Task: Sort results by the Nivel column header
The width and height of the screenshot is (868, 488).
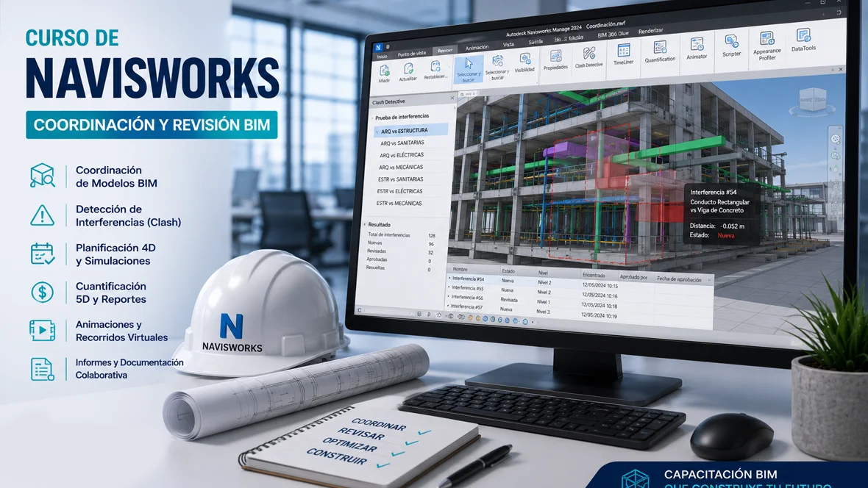Action: click(543, 273)
